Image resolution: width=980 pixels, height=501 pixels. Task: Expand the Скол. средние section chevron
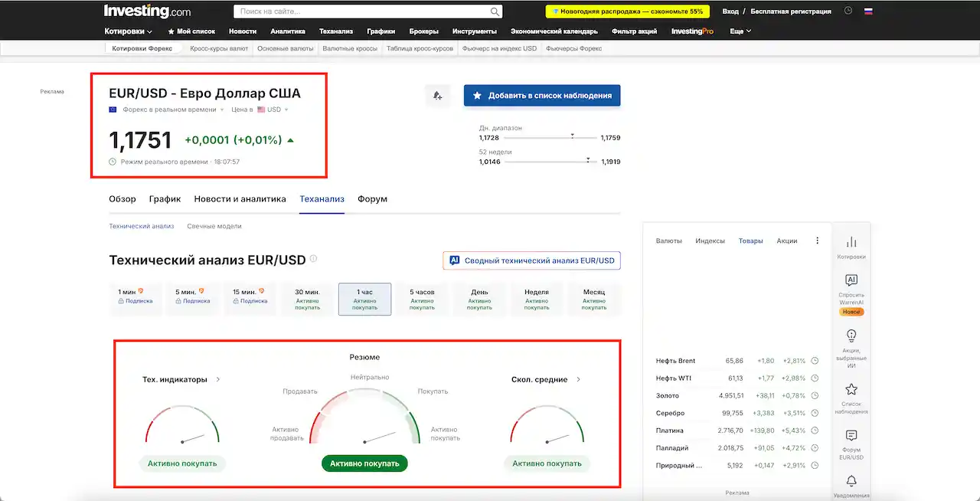(578, 379)
